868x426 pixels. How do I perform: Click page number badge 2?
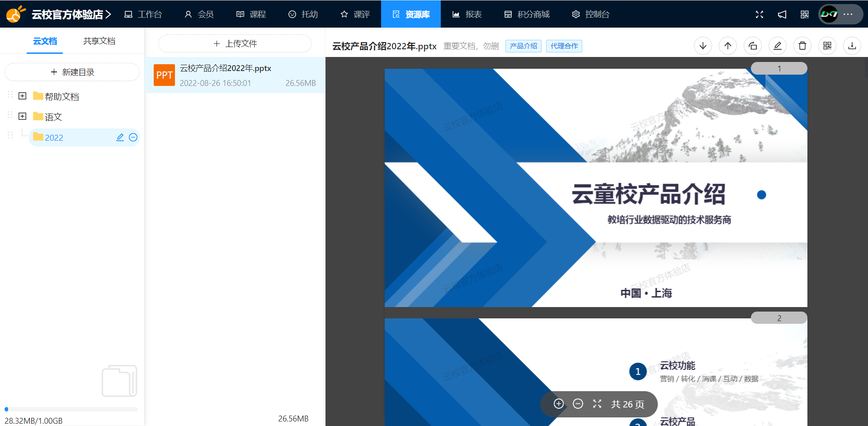click(x=779, y=318)
